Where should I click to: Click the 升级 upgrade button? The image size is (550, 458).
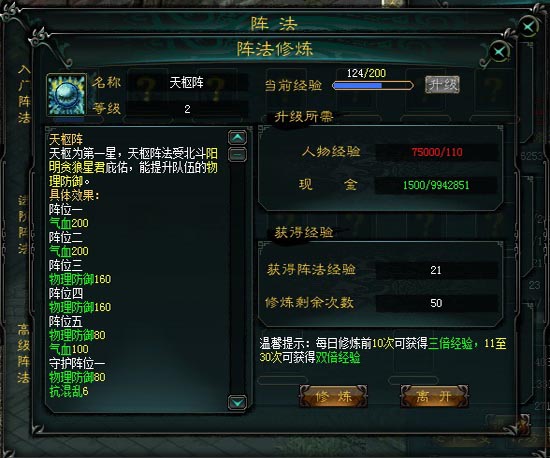point(442,85)
